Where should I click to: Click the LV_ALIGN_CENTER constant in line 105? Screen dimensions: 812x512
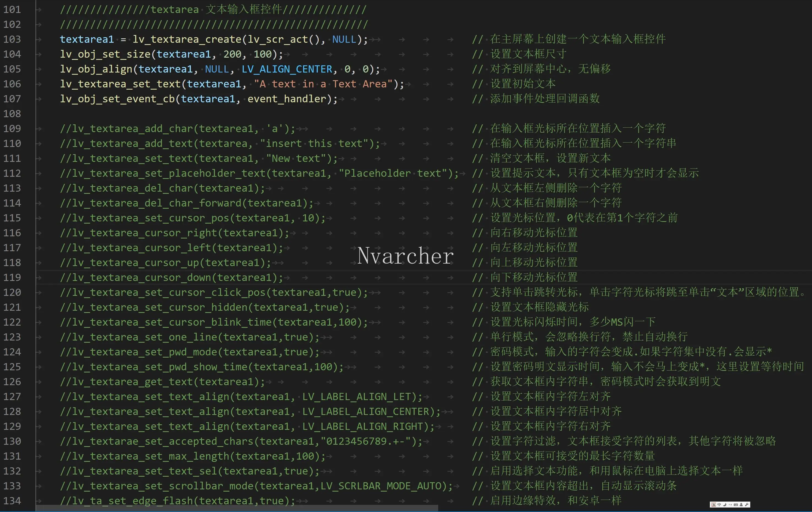coord(287,69)
